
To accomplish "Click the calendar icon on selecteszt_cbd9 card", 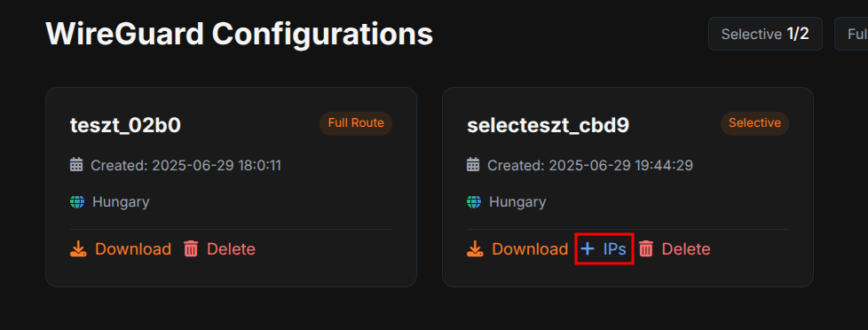I will [473, 164].
